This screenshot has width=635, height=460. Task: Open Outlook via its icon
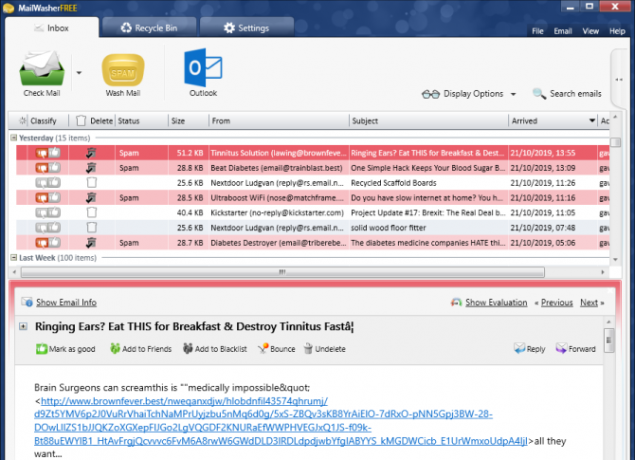pos(203,67)
